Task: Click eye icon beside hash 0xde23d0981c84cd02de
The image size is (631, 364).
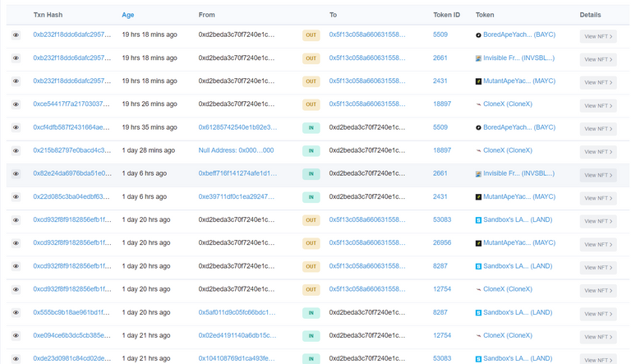Action: tap(16, 359)
